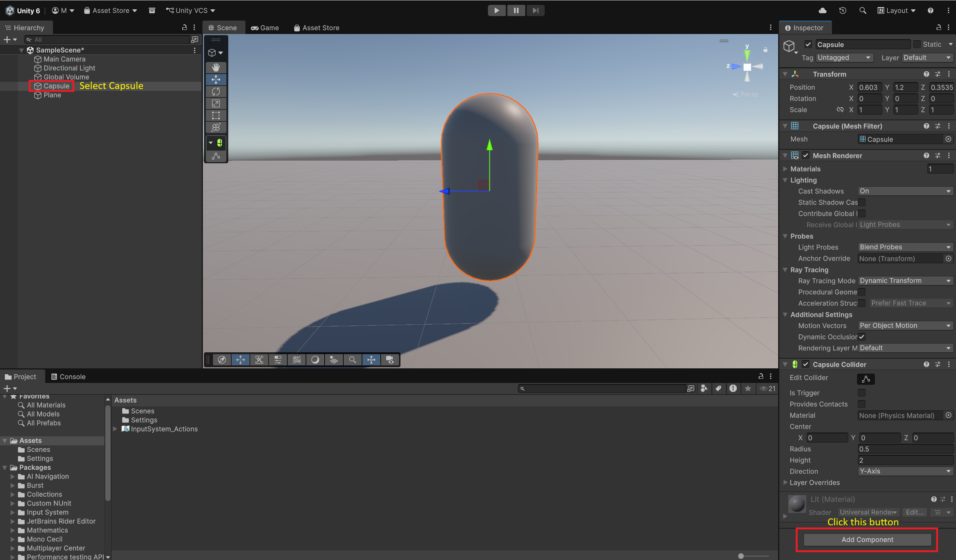Open Undo History icon
The height and width of the screenshot is (560, 956).
click(842, 10)
